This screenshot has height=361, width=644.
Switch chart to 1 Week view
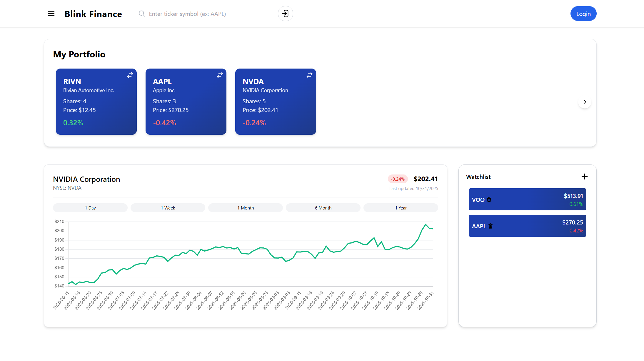[x=168, y=207]
